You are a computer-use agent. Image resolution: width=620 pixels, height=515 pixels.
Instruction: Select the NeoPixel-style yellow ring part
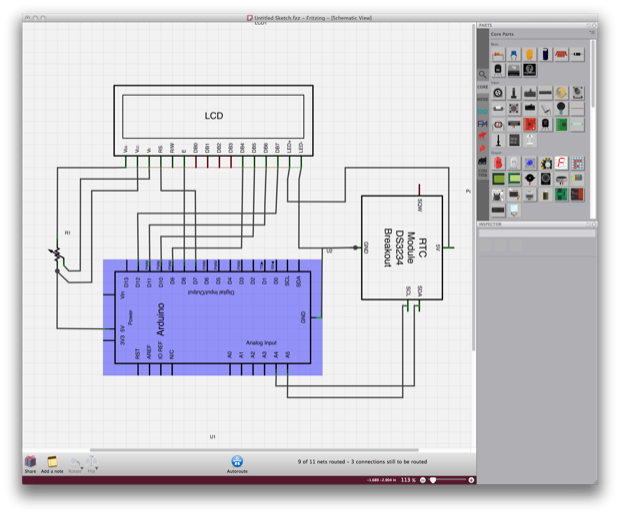pos(545,163)
